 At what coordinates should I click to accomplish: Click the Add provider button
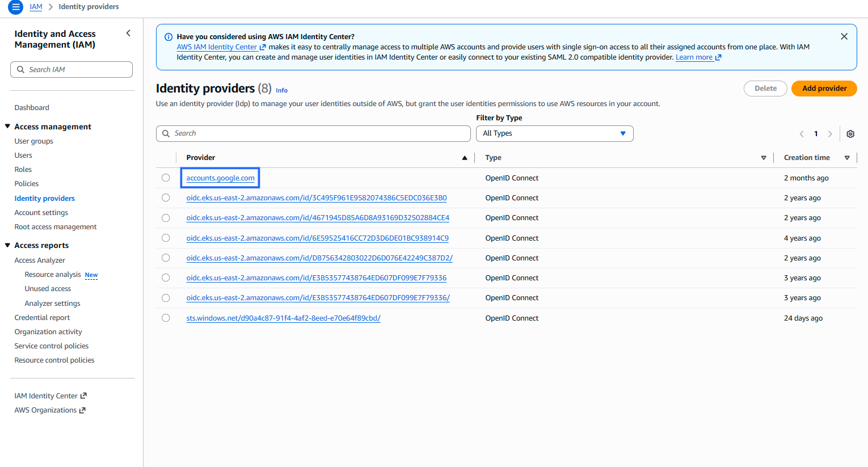click(x=824, y=89)
